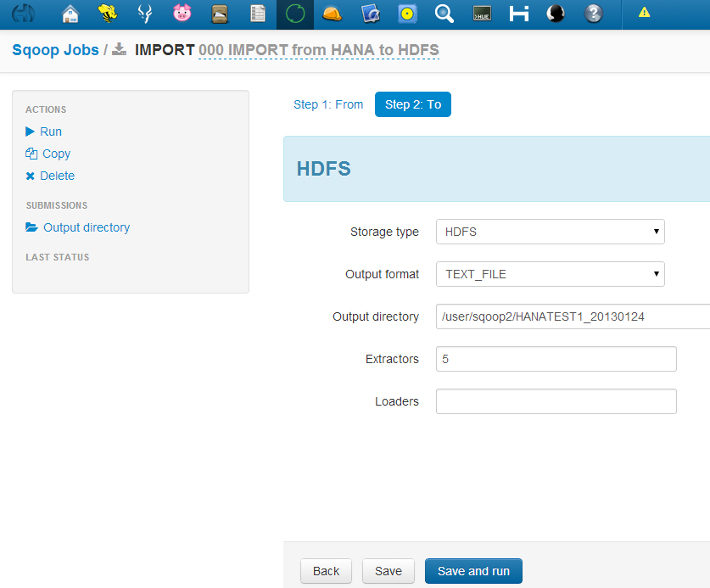710x588 pixels.
Task: Click the Extractors label
Action: click(x=392, y=359)
